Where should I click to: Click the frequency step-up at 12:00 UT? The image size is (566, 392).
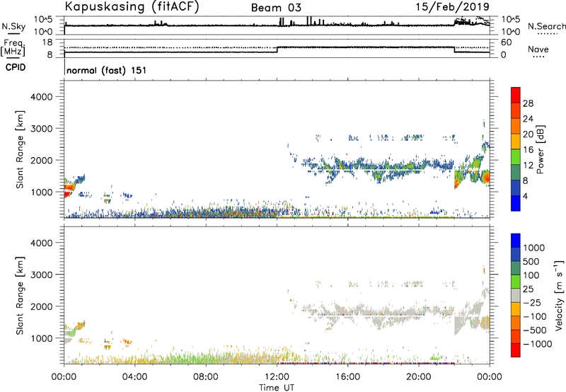point(277,50)
